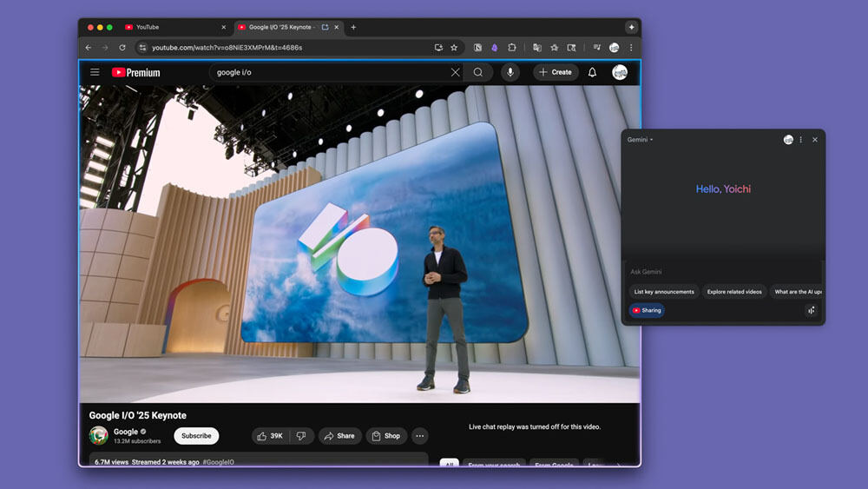This screenshot has width=868, height=489.
Task: Select the 'From your search' chip
Action: [x=494, y=464]
